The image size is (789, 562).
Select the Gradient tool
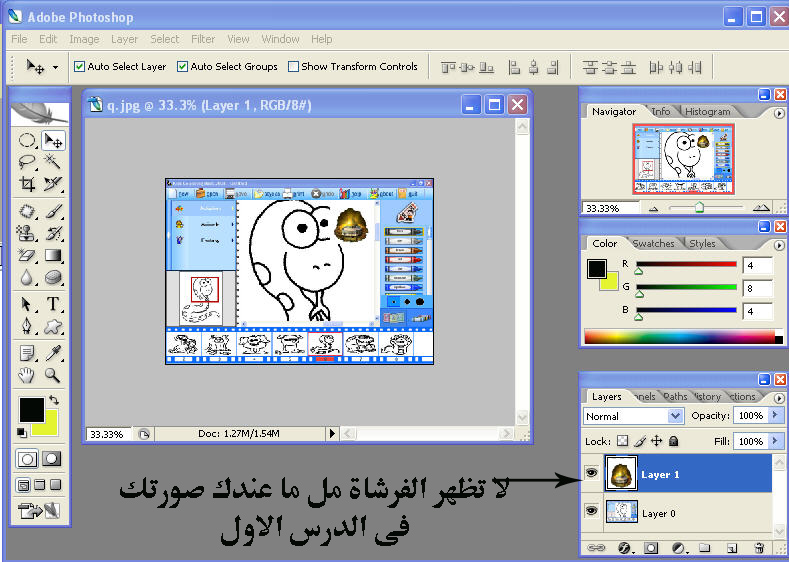[x=52, y=255]
